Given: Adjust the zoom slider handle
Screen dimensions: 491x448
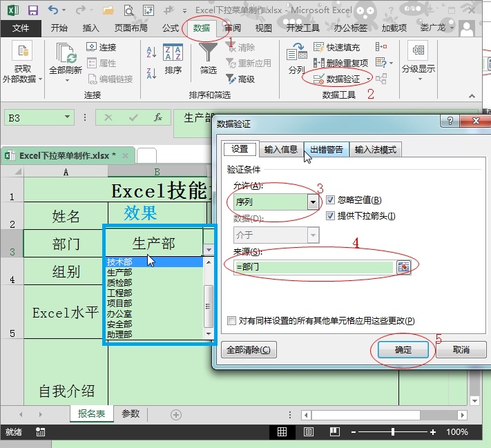Looking at the screenshot, I should [x=393, y=432].
